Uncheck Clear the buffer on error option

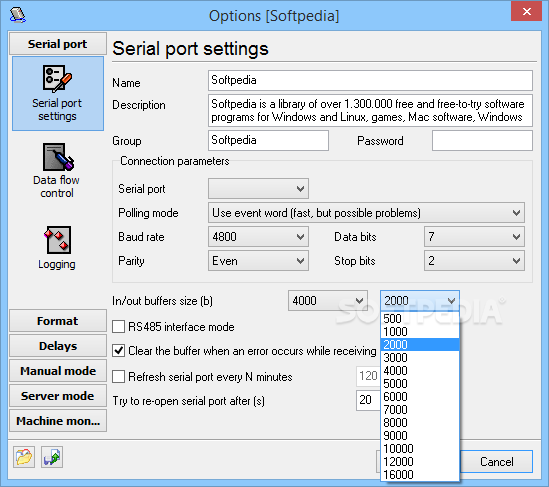(118, 350)
